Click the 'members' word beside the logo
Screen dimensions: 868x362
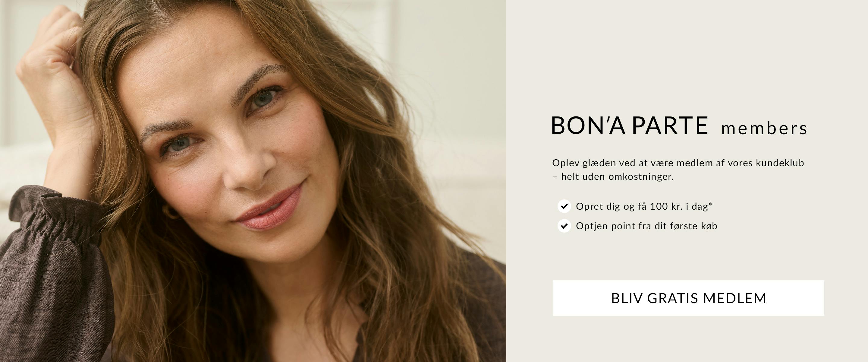click(x=764, y=129)
